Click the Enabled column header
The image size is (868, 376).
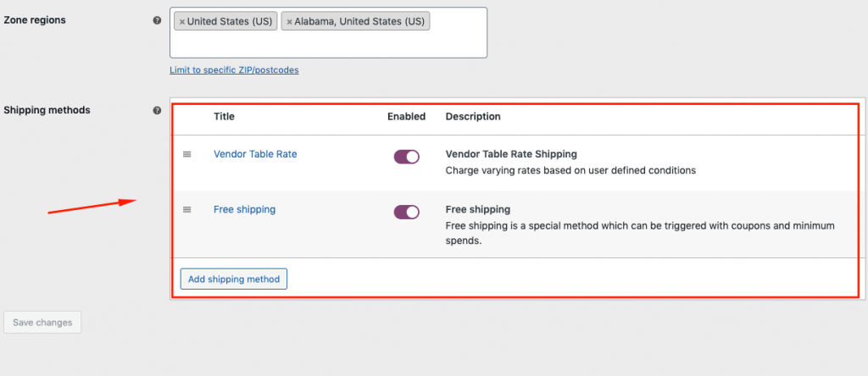click(406, 117)
